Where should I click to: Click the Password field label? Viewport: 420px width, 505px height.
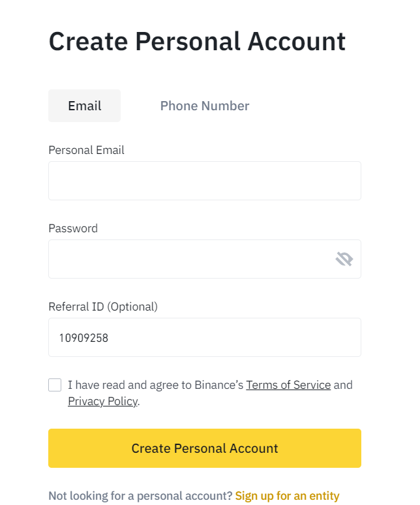pyautogui.click(x=73, y=228)
